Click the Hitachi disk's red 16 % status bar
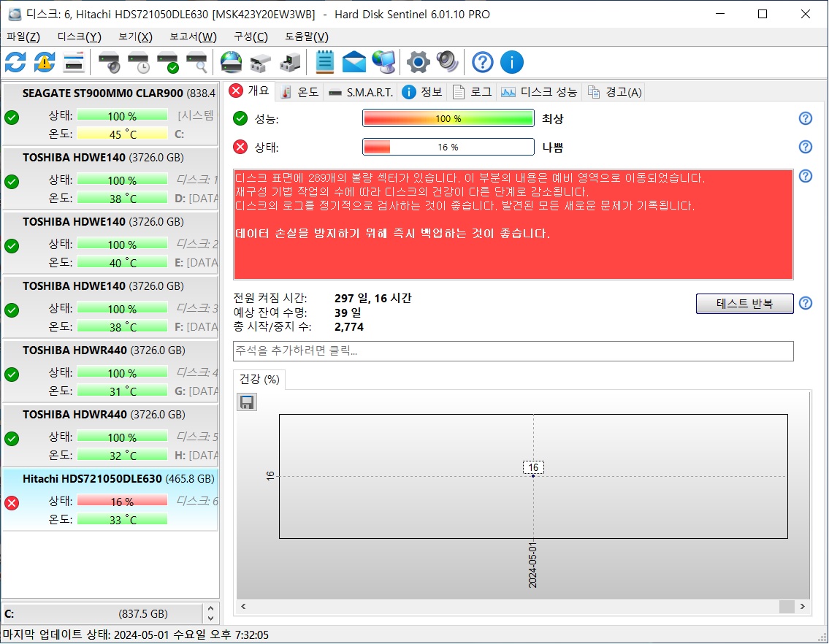This screenshot has height=644, width=829. click(x=122, y=501)
